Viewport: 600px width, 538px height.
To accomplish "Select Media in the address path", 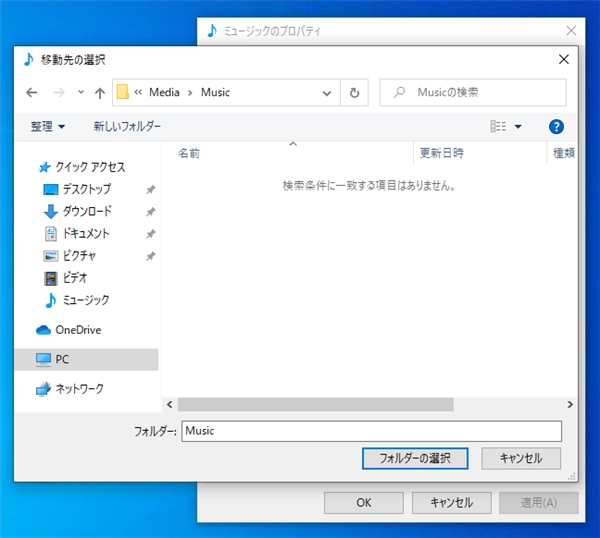I will tap(164, 92).
